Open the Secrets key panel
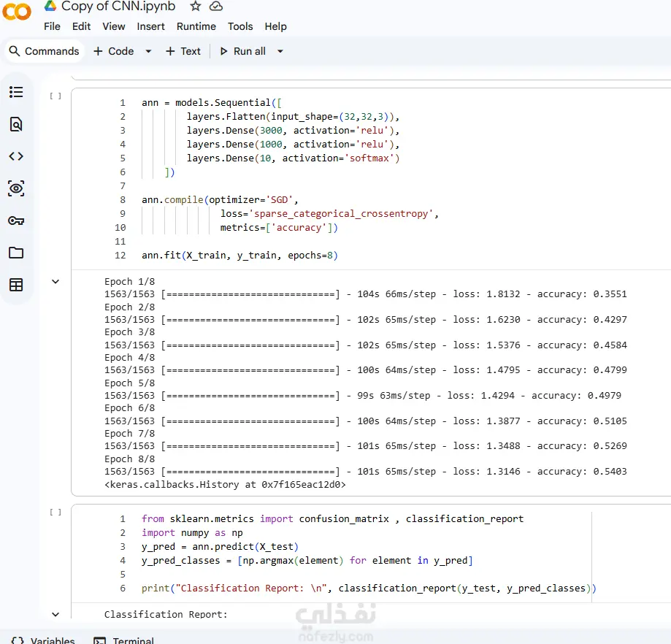 point(16,221)
